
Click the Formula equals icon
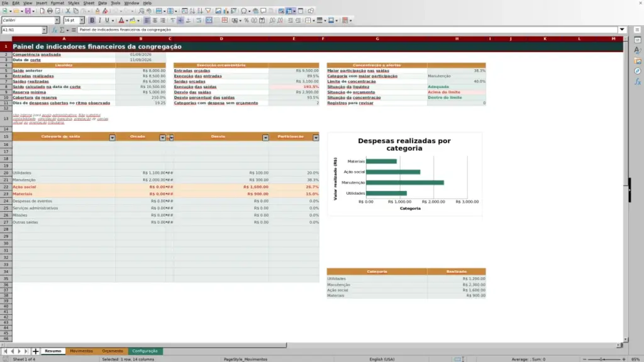click(x=74, y=30)
